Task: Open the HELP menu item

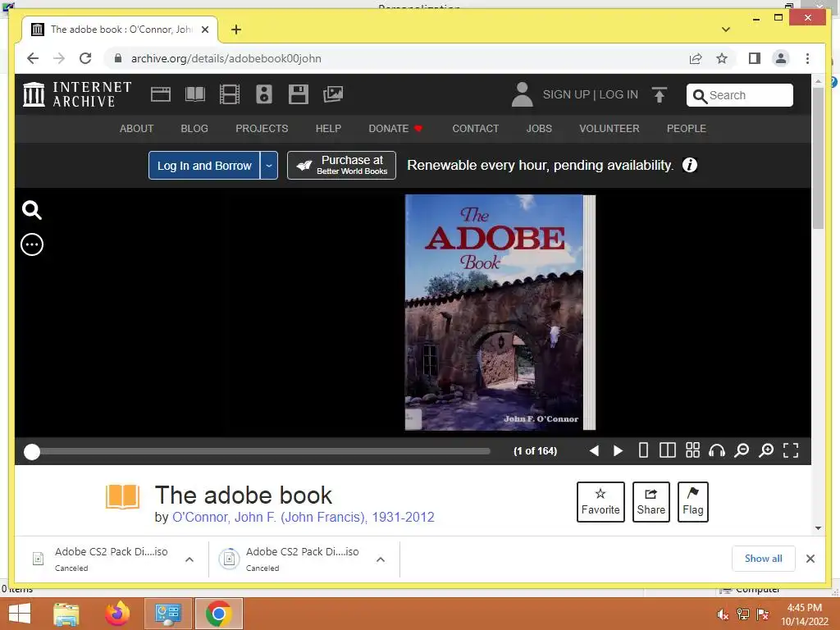Action: pos(328,129)
